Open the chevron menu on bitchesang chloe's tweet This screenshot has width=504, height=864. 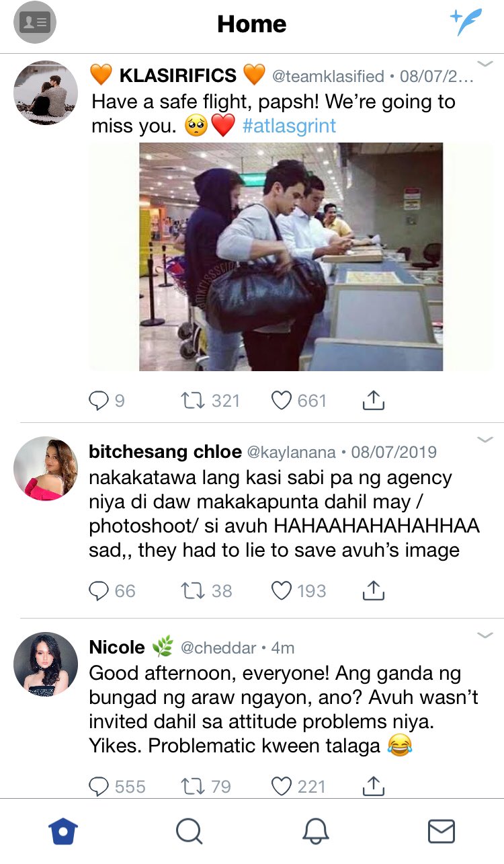coord(485,440)
